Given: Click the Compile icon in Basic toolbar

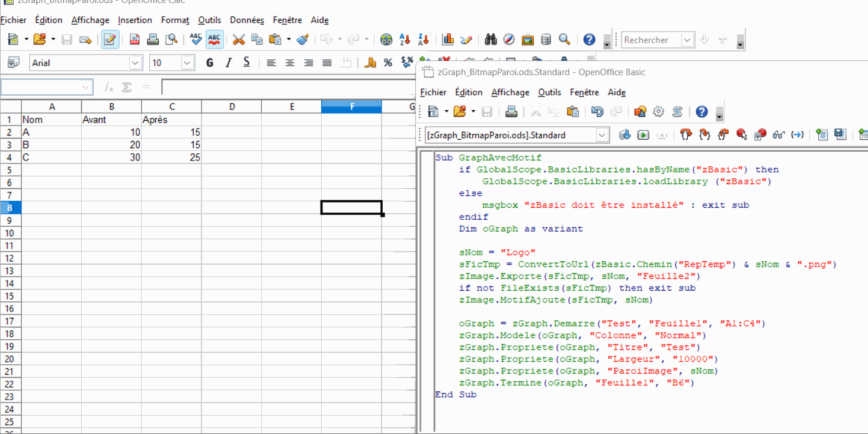Looking at the screenshot, I should pos(624,135).
